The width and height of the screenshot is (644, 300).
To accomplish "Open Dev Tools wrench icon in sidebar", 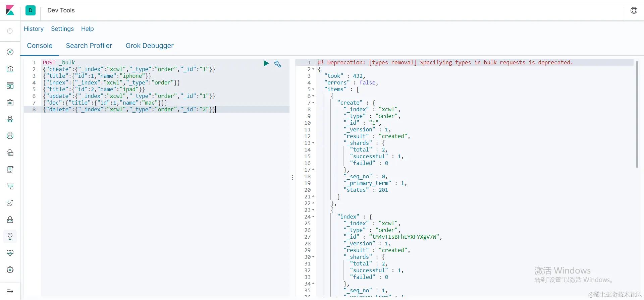I will 10,236.
